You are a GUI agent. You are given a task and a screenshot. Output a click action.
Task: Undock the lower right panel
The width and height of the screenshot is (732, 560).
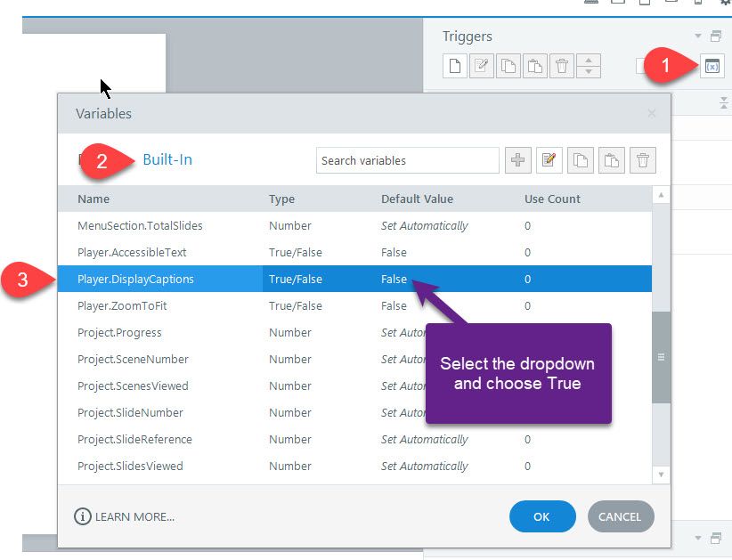click(716, 538)
